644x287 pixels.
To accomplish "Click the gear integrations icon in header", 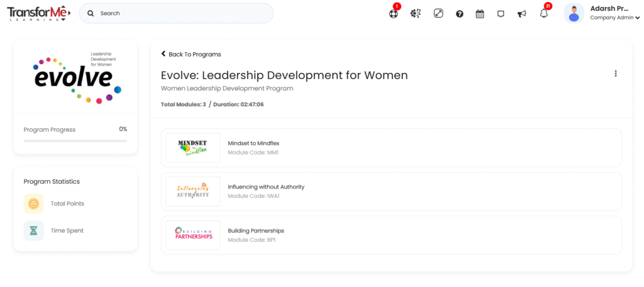I will tap(415, 13).
